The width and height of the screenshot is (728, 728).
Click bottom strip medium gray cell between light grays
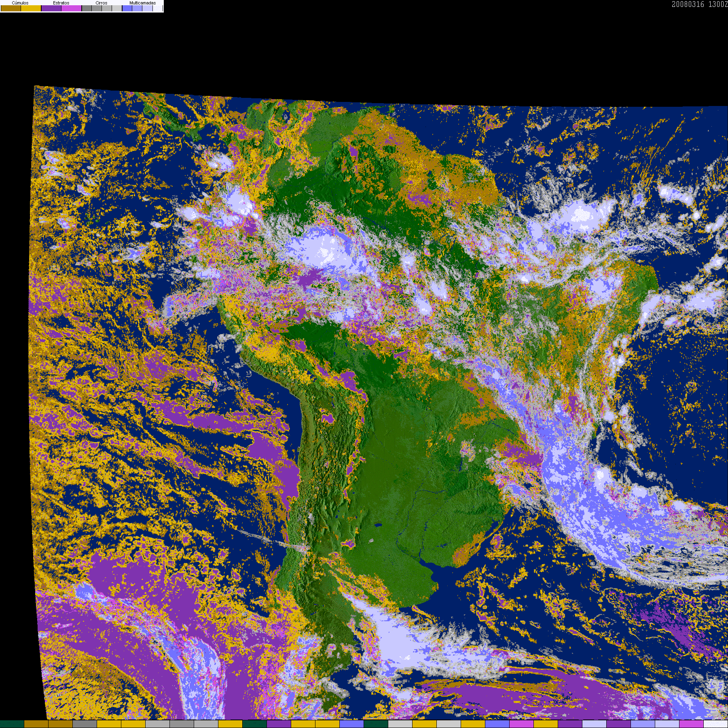pyautogui.click(x=182, y=724)
